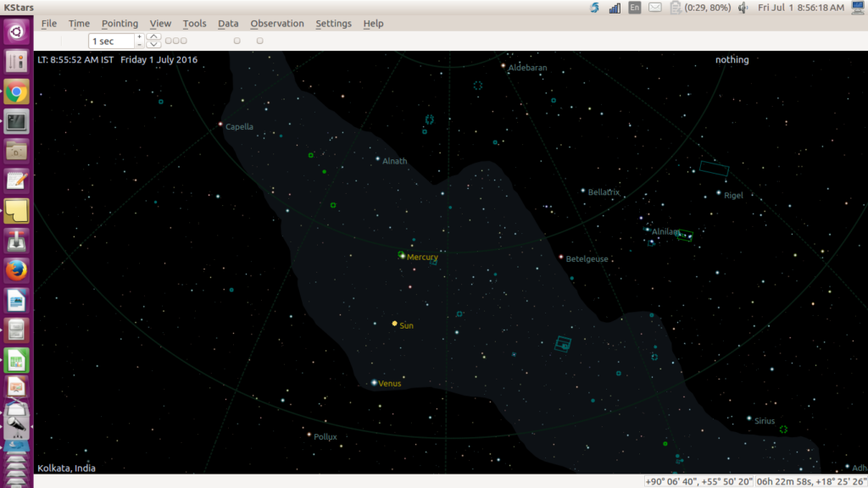Select the green dashed circle marker beside Sirius
Image resolution: width=868 pixels, height=488 pixels.
(x=783, y=430)
